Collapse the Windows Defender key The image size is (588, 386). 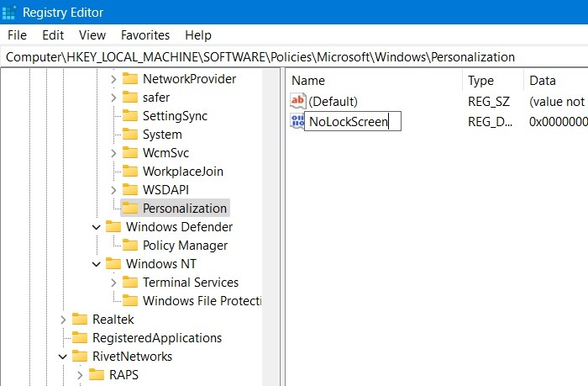97,227
